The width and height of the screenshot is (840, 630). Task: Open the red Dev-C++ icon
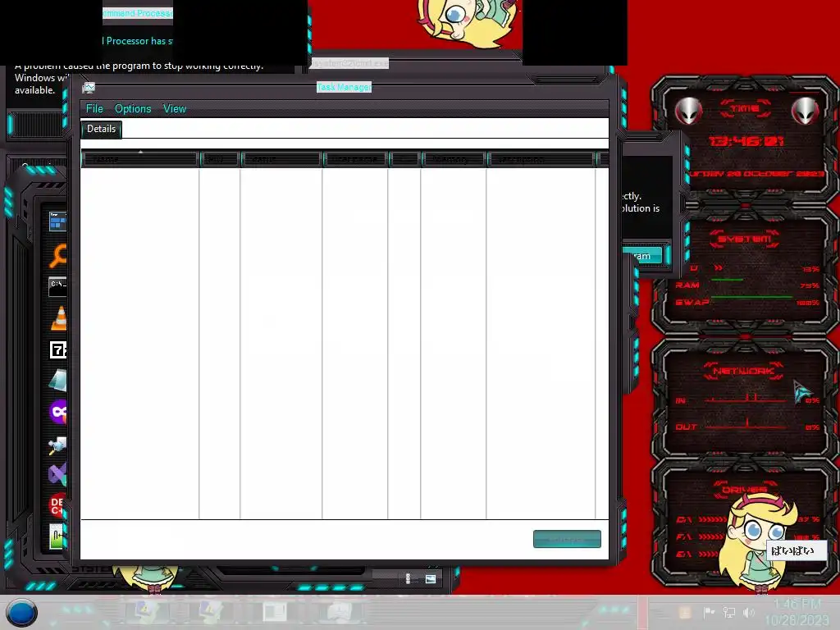coord(58,505)
